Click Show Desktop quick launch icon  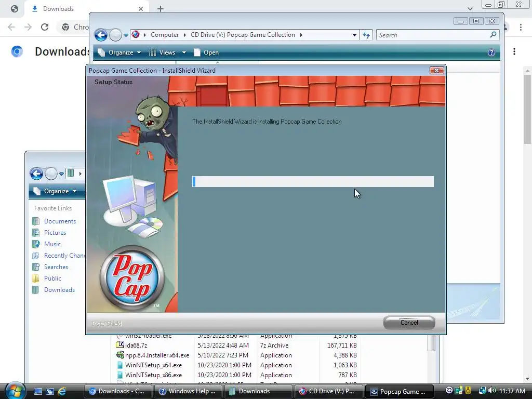(x=38, y=391)
